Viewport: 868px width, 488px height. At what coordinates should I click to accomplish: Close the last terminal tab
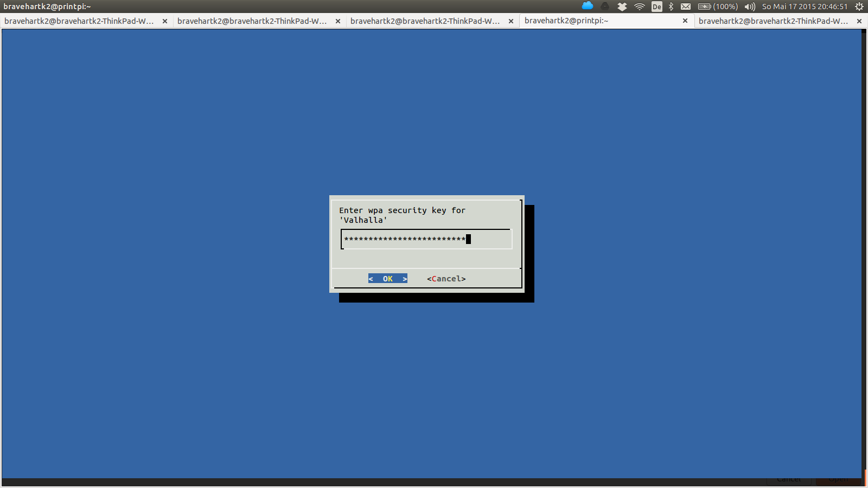[859, 21]
